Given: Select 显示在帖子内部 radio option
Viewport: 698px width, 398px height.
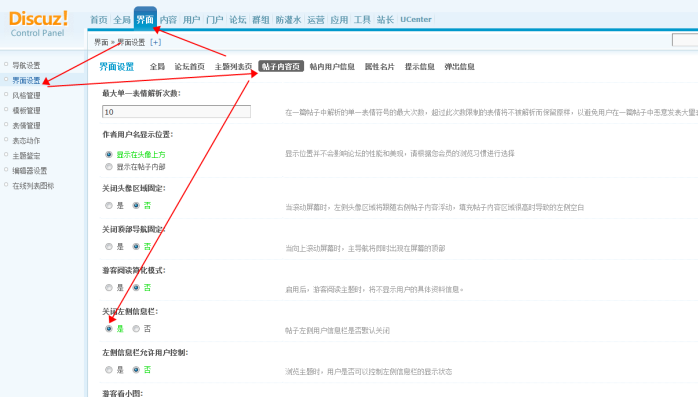Looking at the screenshot, I should point(109,167).
